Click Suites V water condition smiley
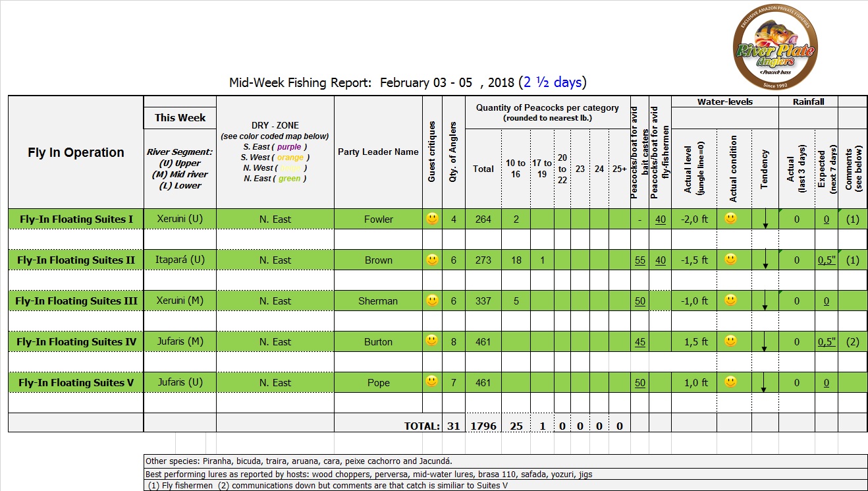The image size is (868, 491). (730, 382)
